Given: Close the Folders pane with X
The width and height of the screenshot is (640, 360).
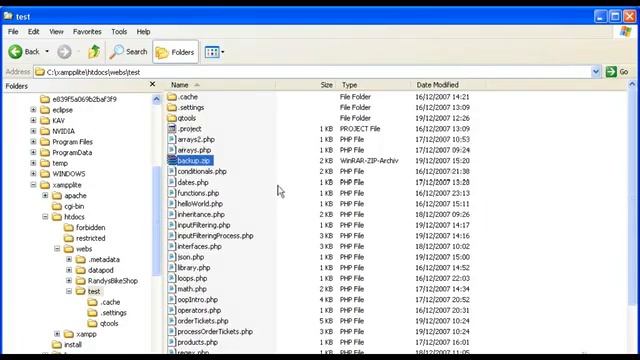Looking at the screenshot, I should click(x=153, y=84).
